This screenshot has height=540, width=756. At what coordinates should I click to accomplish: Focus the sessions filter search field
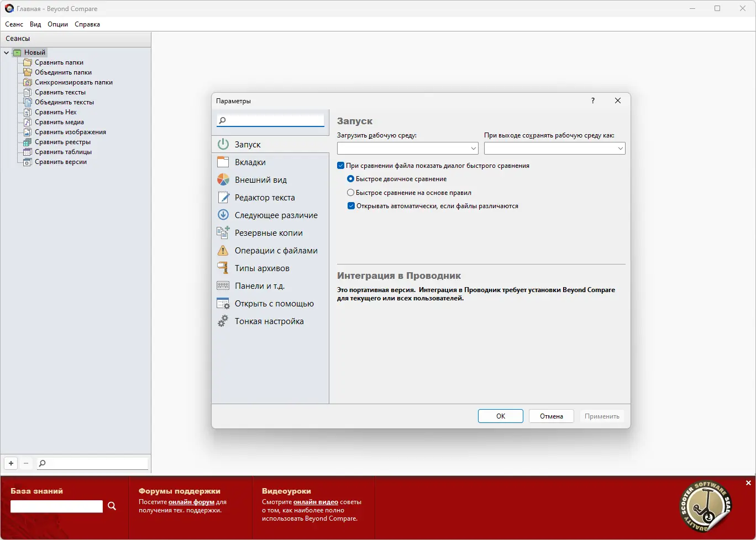[x=92, y=463]
